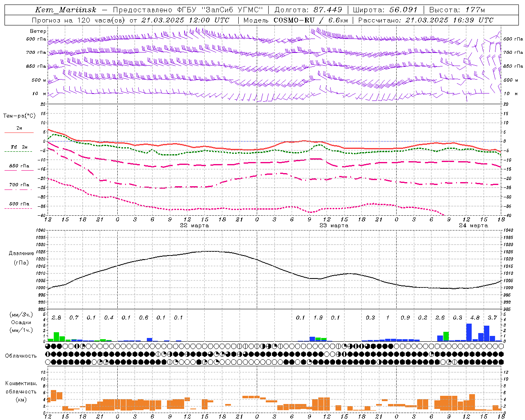Click the 0.4 precipitation value

pos(109,318)
